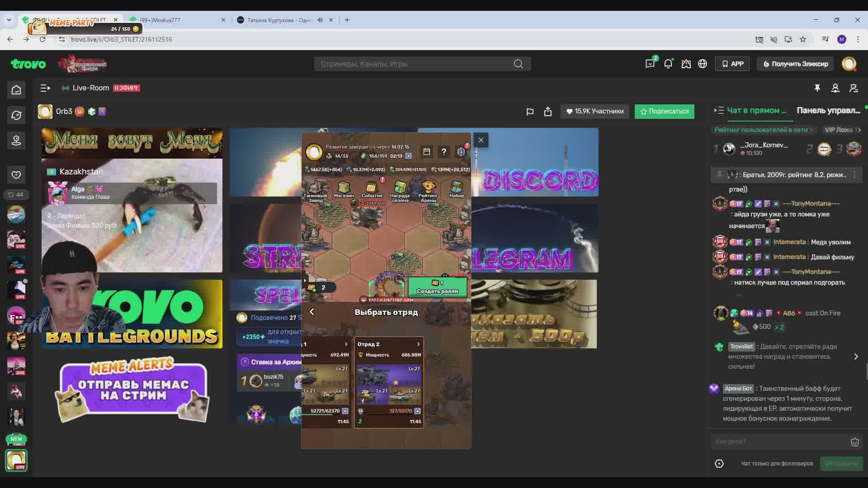This screenshot has height=488, width=868.
Task: Reload the browser page
Action: [42, 39]
